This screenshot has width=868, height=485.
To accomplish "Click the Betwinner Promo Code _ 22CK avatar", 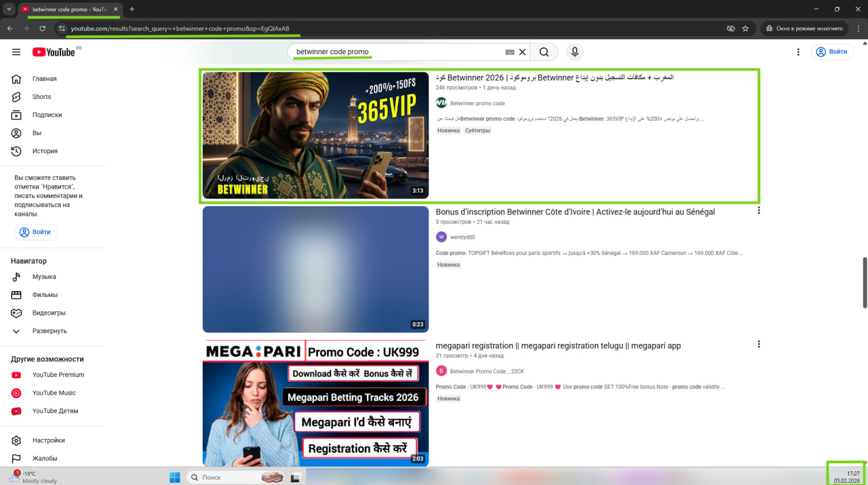I will [441, 370].
